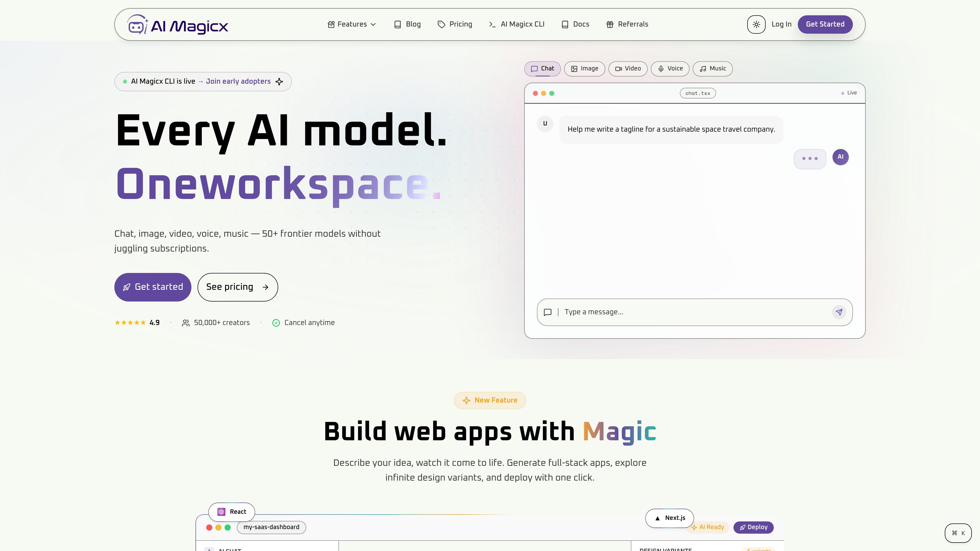Click the yellow dot in chat.tsx window

click(544, 94)
